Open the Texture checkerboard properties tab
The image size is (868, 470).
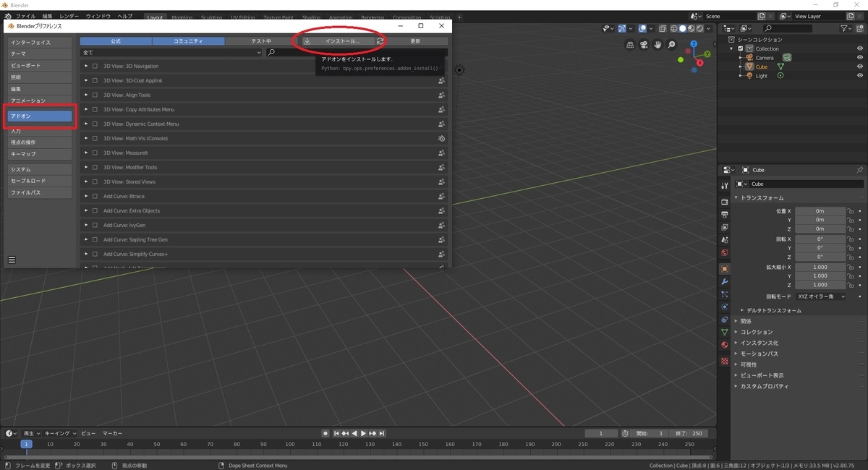pyautogui.click(x=724, y=361)
